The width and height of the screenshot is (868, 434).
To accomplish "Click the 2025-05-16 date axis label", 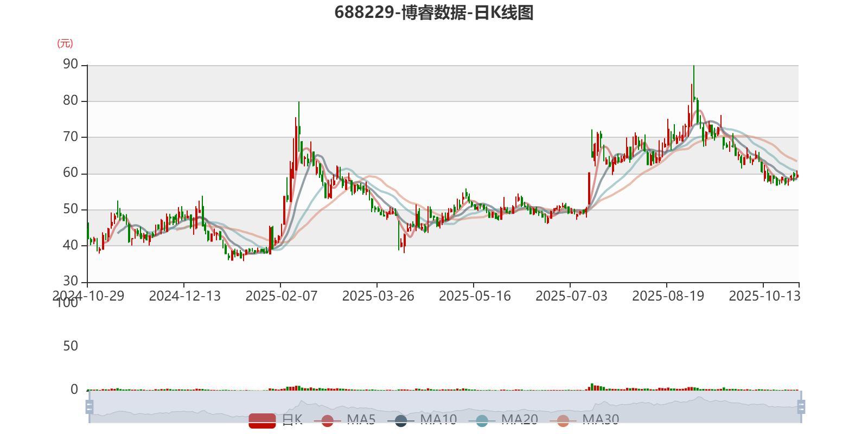I will click(475, 296).
